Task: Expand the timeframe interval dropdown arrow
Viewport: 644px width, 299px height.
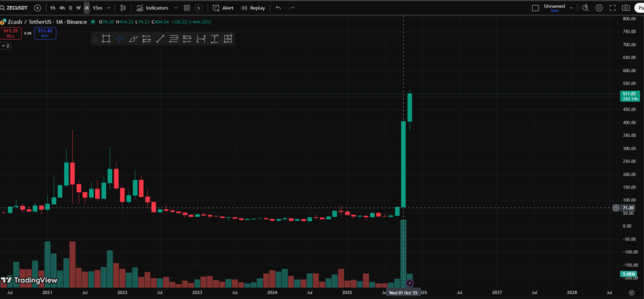Action: point(109,8)
